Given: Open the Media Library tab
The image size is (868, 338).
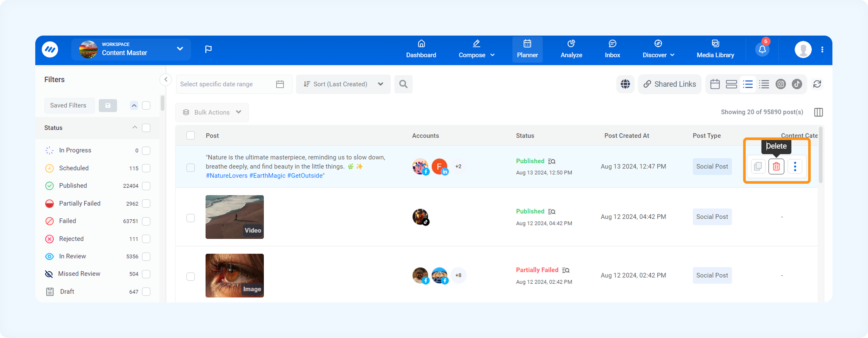Looking at the screenshot, I should pyautogui.click(x=715, y=49).
